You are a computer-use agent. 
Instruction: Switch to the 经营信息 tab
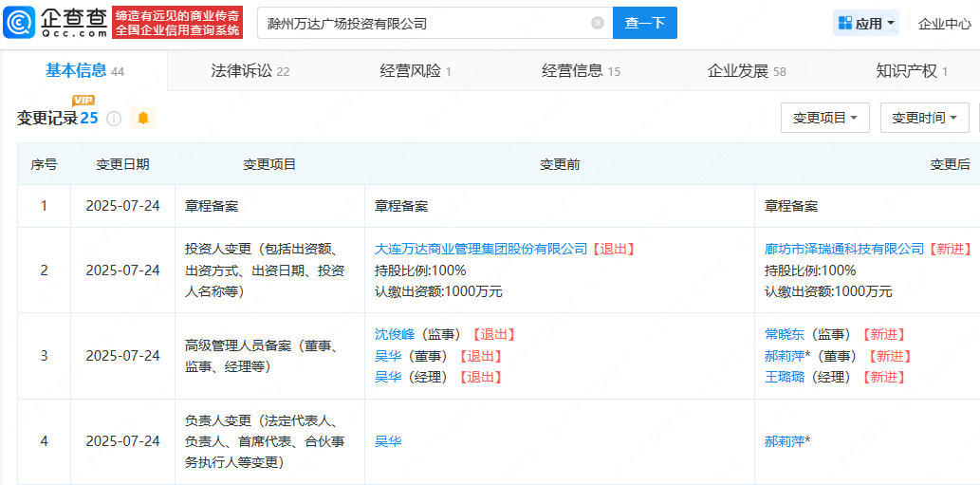tap(581, 71)
